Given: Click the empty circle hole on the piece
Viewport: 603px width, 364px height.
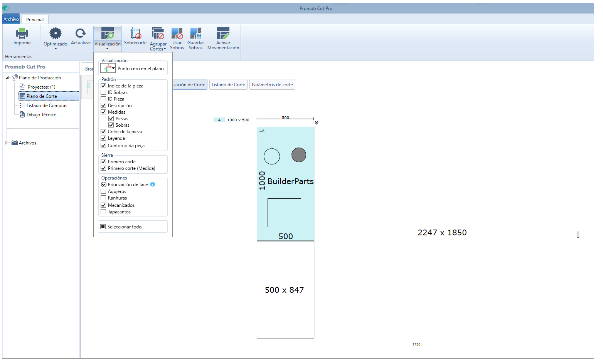Looking at the screenshot, I should point(272,156).
